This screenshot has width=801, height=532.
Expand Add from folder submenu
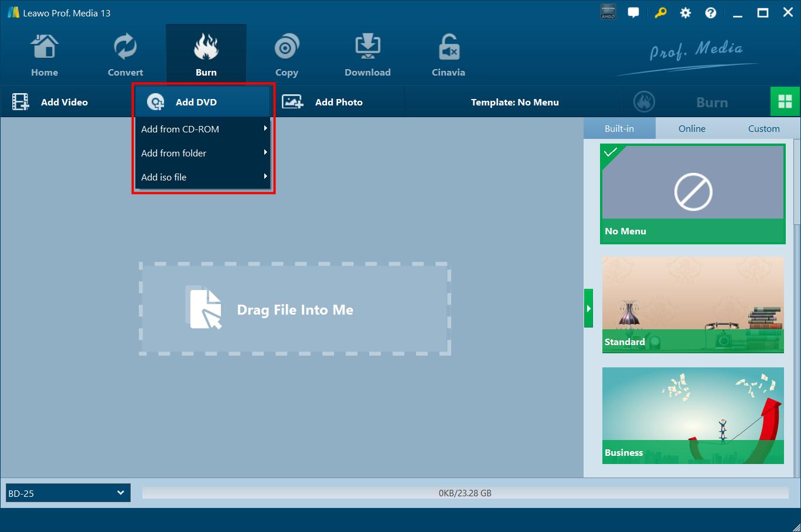pyautogui.click(x=203, y=153)
